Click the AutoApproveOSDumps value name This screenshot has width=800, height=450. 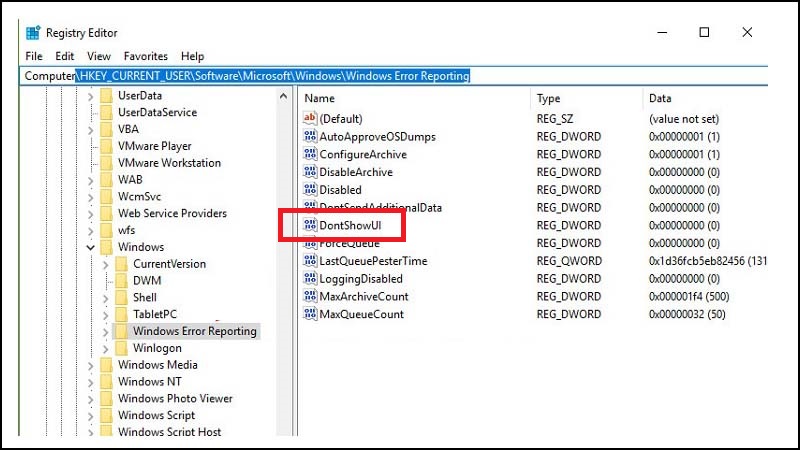(378, 136)
